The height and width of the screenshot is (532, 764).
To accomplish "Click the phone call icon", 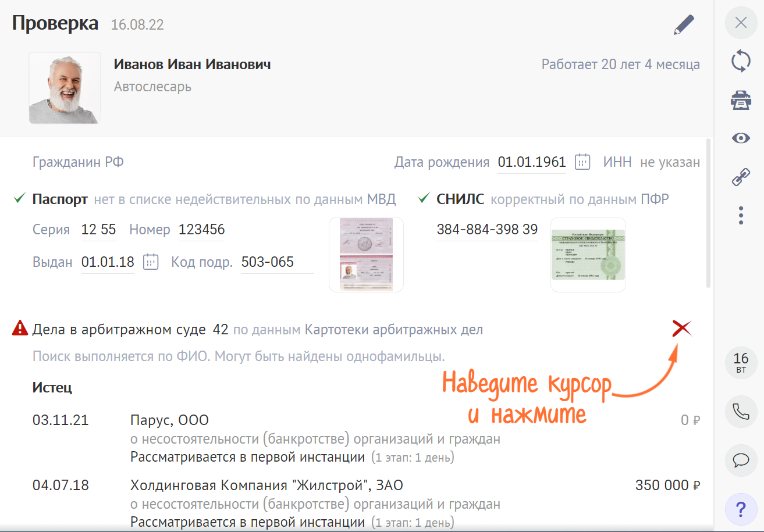I will tap(741, 412).
